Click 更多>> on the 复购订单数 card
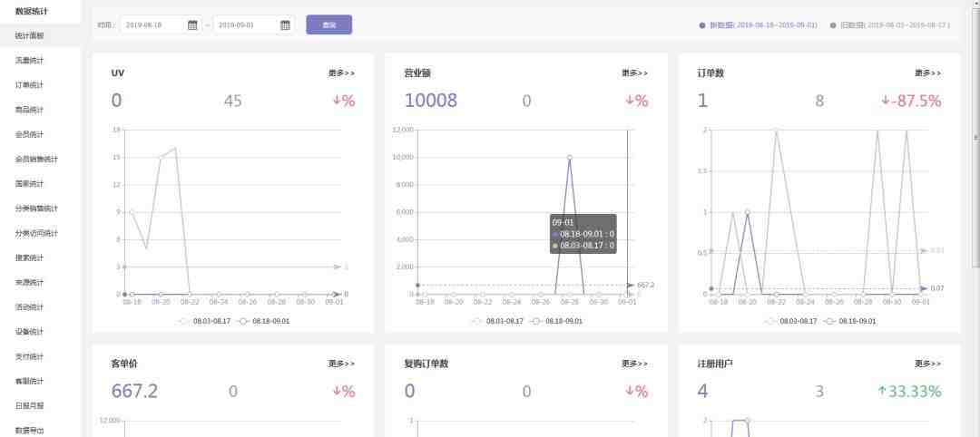 pyautogui.click(x=634, y=364)
